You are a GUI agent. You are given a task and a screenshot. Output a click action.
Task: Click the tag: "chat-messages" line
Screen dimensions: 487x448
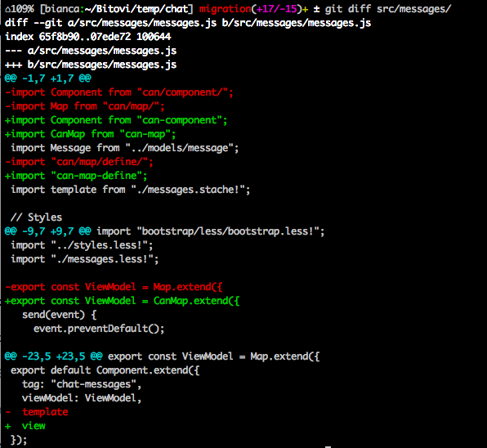[x=82, y=384]
